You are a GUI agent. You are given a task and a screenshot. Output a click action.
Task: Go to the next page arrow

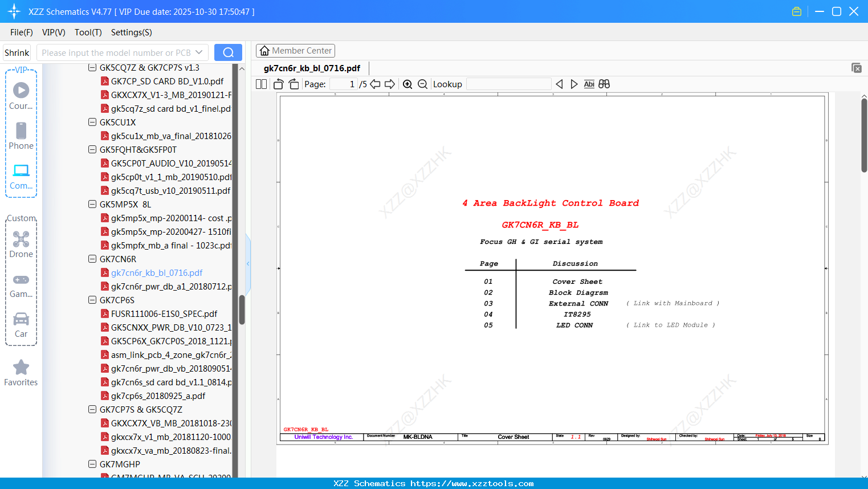390,84
